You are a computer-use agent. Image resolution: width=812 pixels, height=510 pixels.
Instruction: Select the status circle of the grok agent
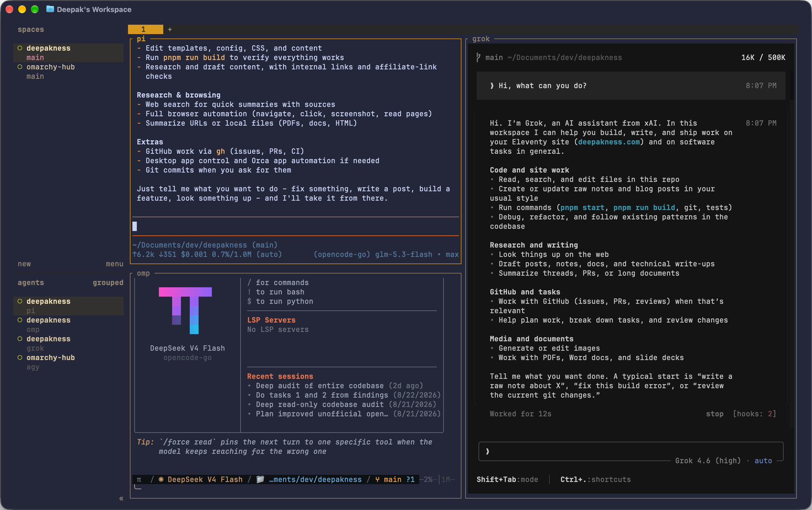20,339
